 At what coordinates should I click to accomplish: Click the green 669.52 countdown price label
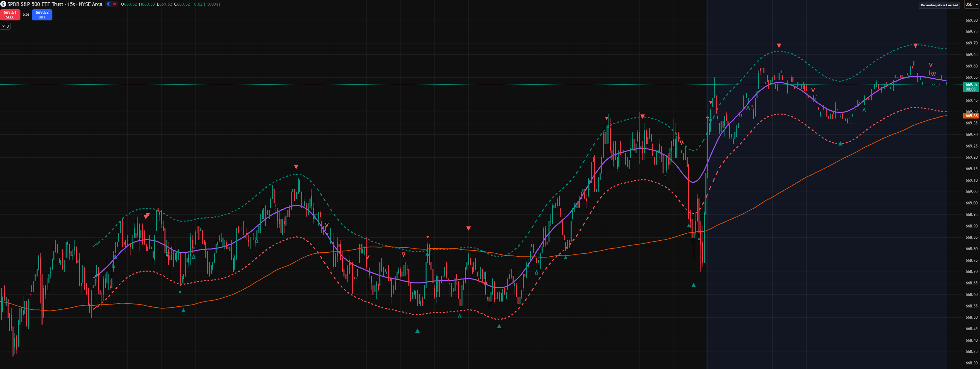[x=971, y=87]
